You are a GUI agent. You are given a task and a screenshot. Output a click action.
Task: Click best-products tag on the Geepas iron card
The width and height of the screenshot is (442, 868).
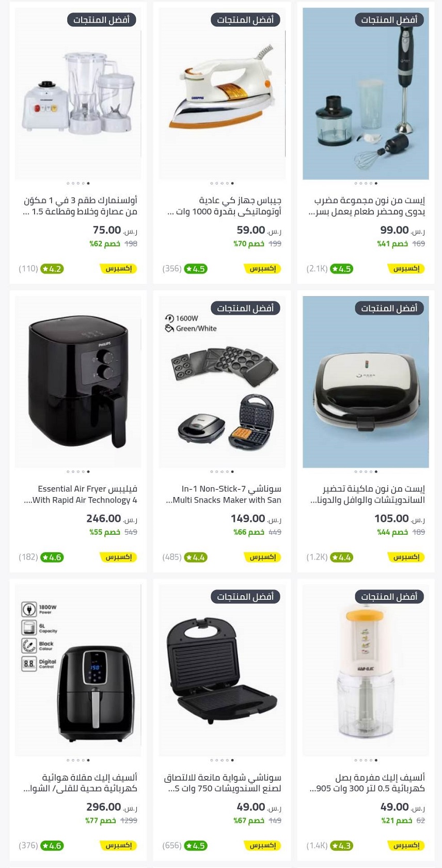pyautogui.click(x=245, y=20)
